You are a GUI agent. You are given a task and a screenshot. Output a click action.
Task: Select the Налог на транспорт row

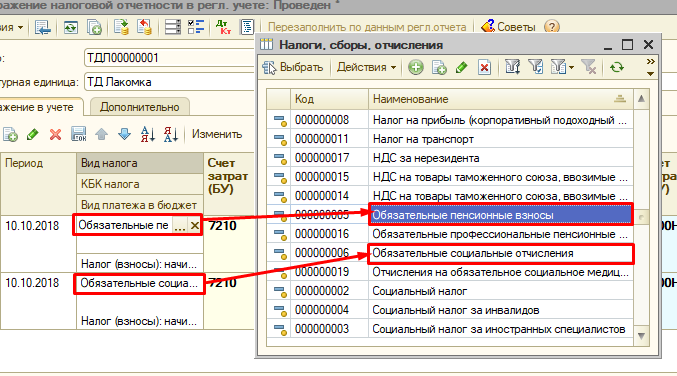(450, 139)
